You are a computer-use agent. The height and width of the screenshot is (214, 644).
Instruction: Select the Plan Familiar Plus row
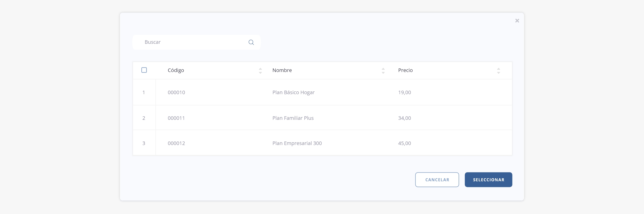pyautogui.click(x=293, y=118)
